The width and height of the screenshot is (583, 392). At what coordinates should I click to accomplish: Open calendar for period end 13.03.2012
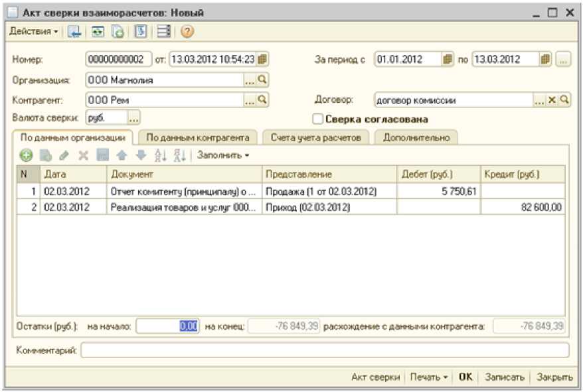click(x=545, y=60)
